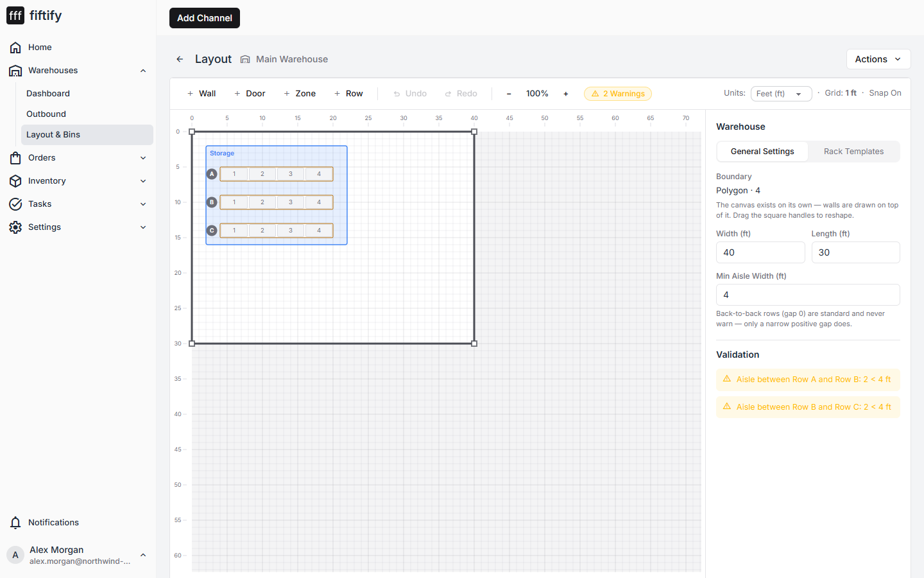Select the bottom-right boundary handle
Screen dimensions: 924x578
[x=474, y=344]
